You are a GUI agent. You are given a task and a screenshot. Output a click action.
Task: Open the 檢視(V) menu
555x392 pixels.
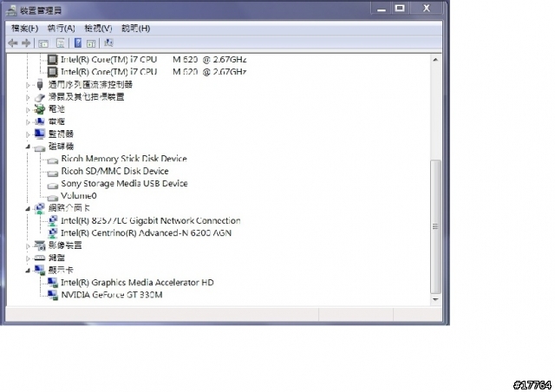(98, 29)
